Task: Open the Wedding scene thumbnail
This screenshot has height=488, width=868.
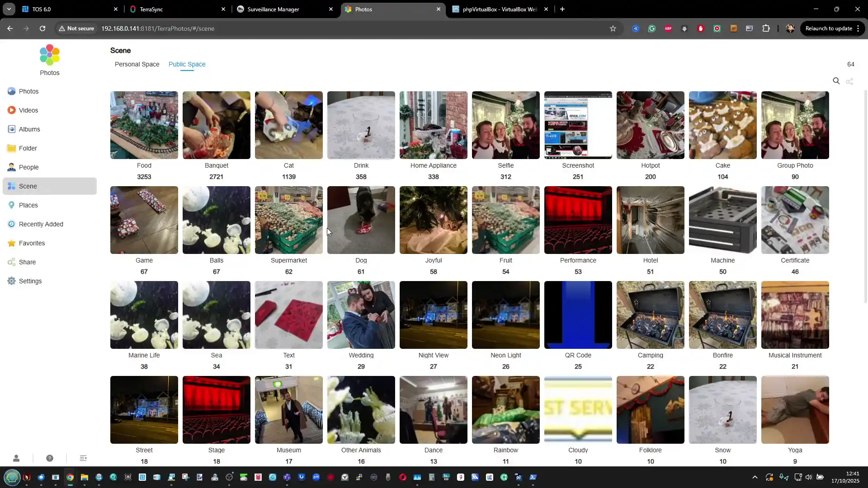Action: coord(361,315)
